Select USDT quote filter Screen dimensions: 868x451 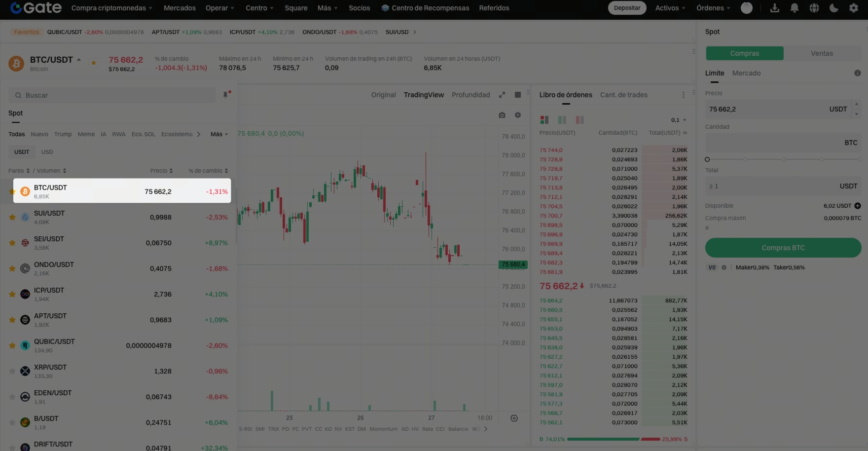(x=22, y=152)
